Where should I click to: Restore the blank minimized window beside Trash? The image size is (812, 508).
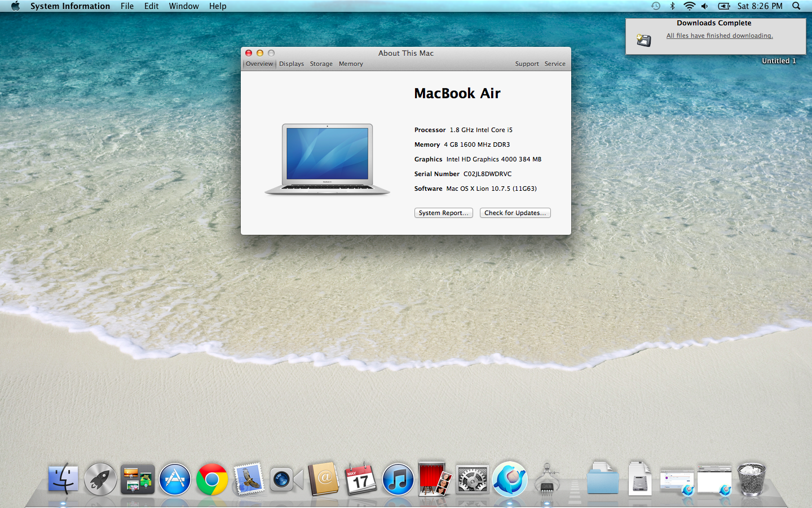(714, 480)
